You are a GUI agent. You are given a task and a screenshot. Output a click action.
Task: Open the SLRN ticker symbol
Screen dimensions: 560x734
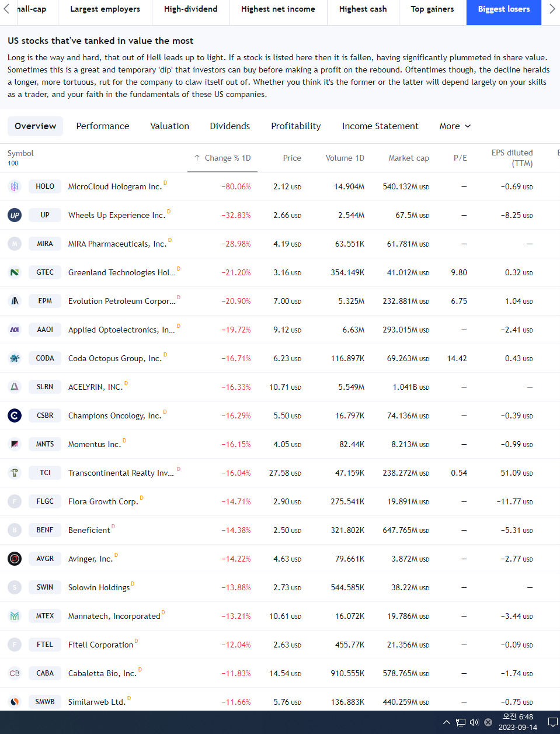coord(45,387)
